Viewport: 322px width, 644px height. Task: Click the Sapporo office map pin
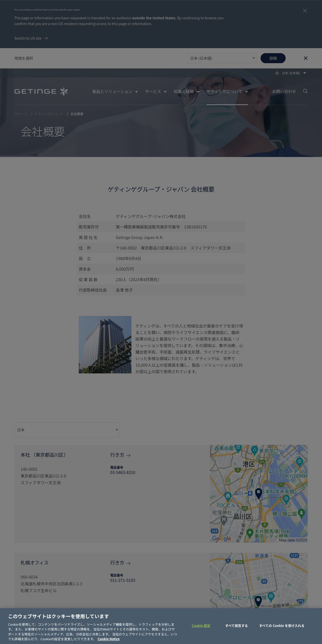coord(258,601)
